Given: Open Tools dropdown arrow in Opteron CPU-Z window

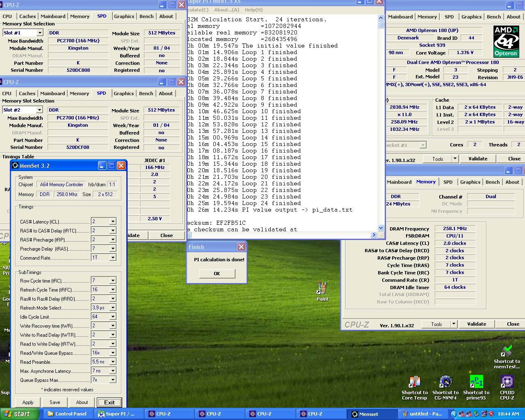Looking at the screenshot, I should (x=454, y=159).
